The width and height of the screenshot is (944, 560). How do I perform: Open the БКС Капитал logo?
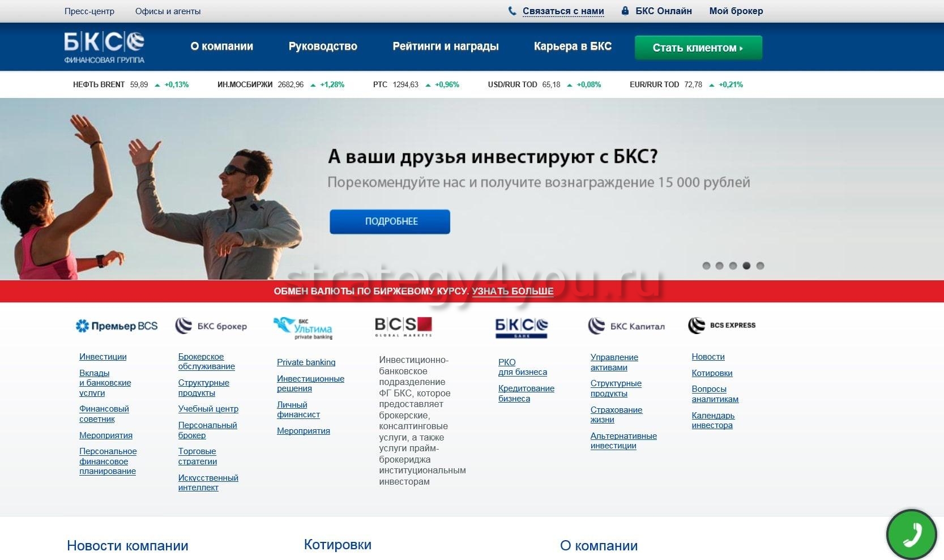pyautogui.click(x=626, y=326)
